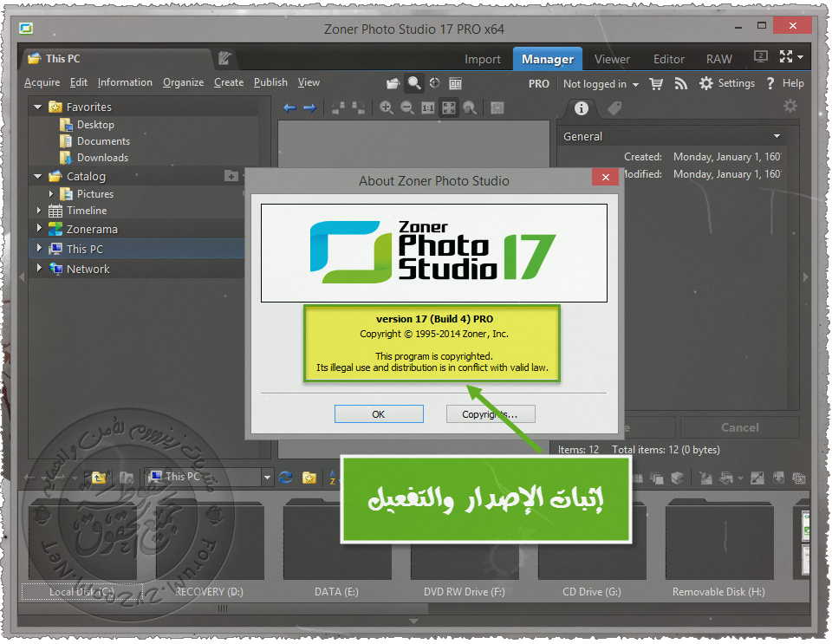Click the map target mode icon
This screenshot has width=832, height=644.
434,82
